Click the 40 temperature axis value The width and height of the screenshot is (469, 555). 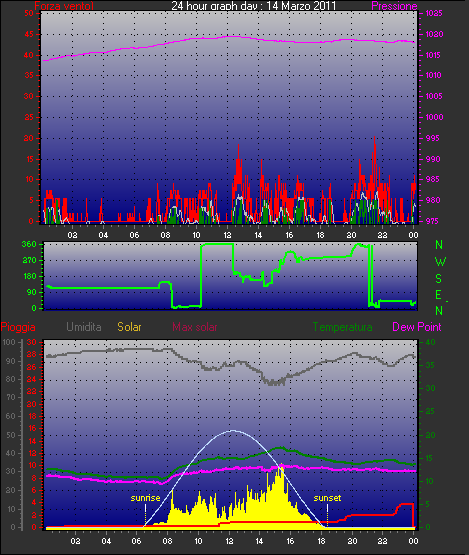(x=430, y=342)
